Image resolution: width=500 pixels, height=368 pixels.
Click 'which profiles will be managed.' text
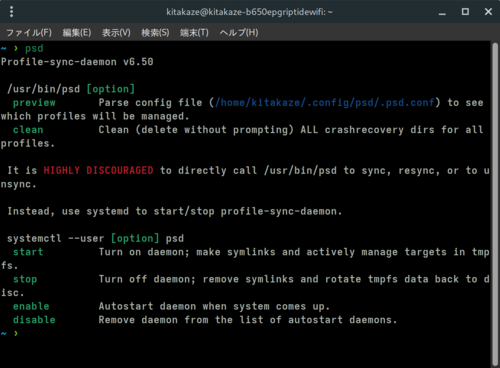pyautogui.click(x=95, y=116)
